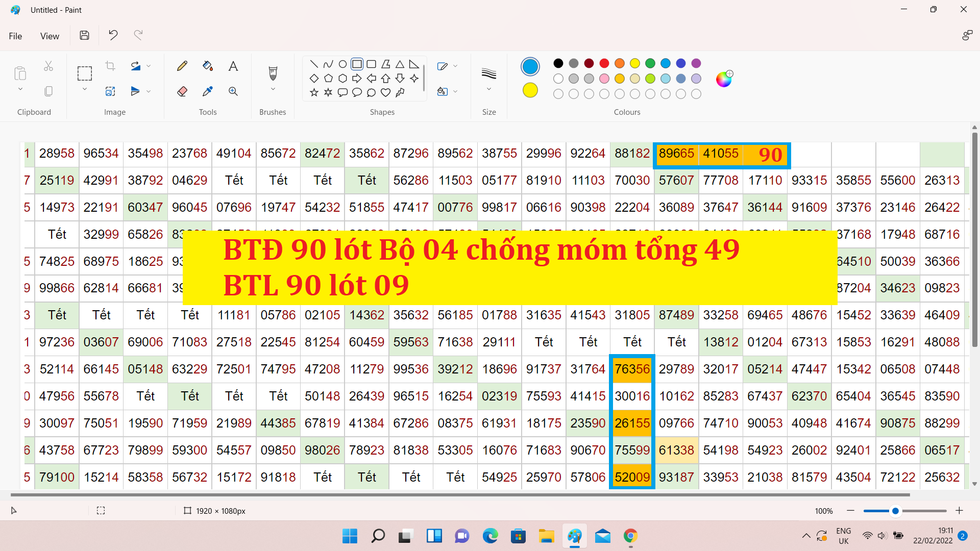Viewport: 980px width, 551px height.
Task: Choose the Heart shape
Action: point(385,93)
